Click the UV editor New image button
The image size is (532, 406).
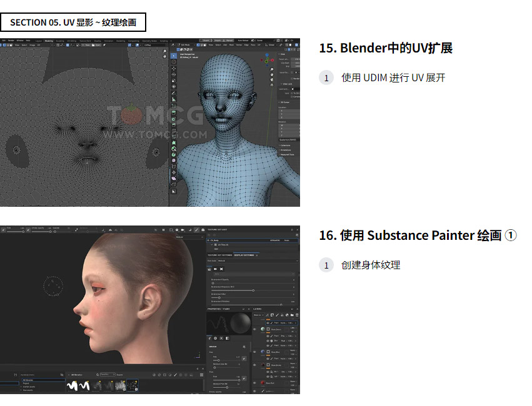[x=86, y=45]
